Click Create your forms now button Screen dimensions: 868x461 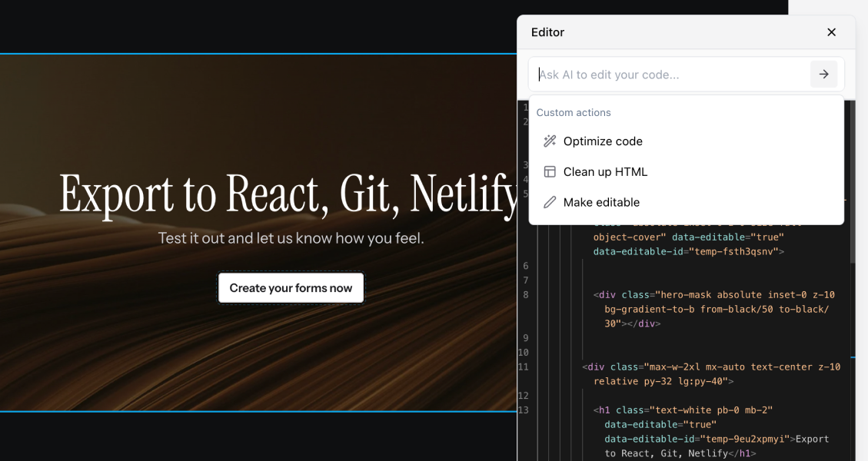[291, 288]
